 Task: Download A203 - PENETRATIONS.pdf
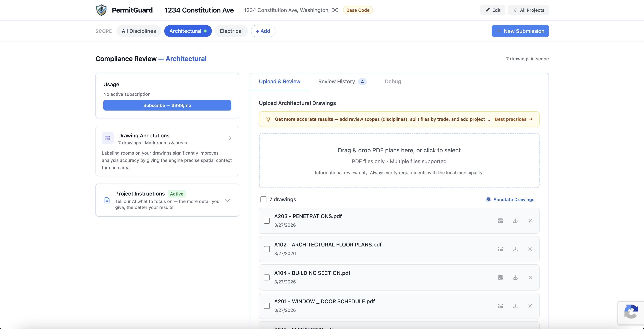coord(515,221)
